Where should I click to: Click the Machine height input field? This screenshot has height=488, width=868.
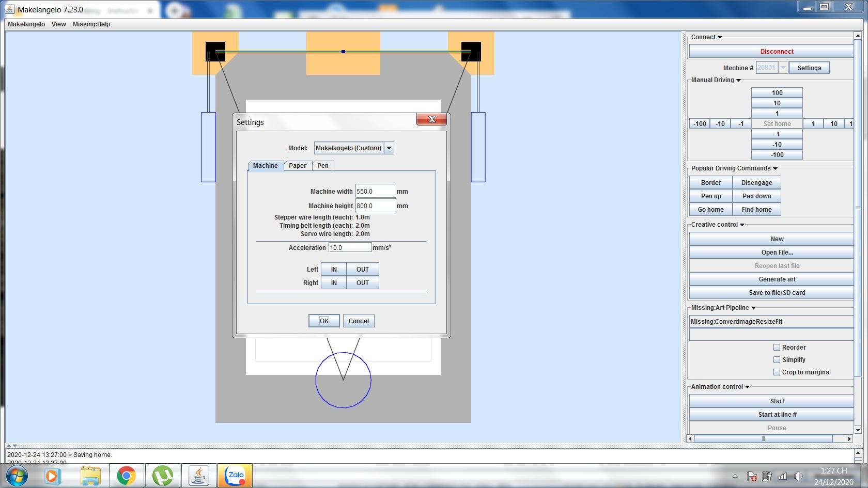point(376,206)
